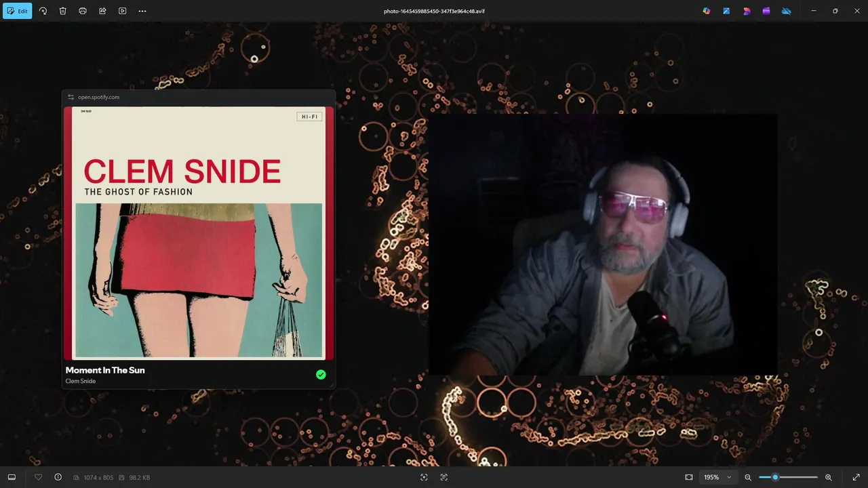Viewport: 868px width, 488px height.
Task: Click the green checkmark on the song card
Action: coord(321,374)
